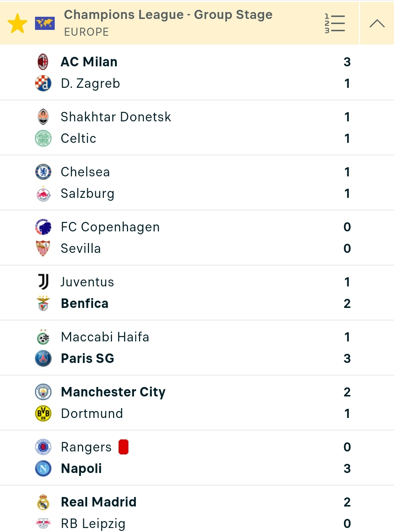394x532 pixels.
Task: Open the FC Copenhagen vs Sevilla match
Action: click(197, 238)
